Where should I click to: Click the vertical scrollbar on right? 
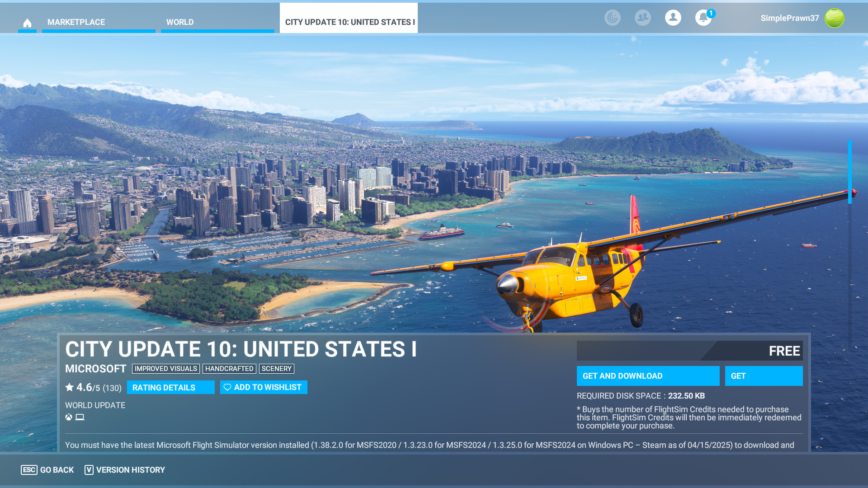pyautogui.click(x=850, y=172)
